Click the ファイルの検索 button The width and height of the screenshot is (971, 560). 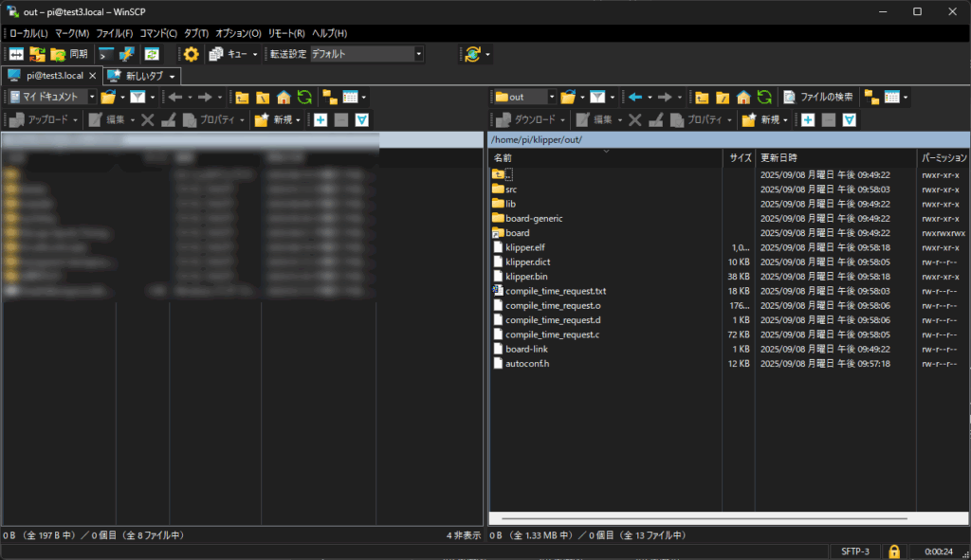click(x=819, y=97)
